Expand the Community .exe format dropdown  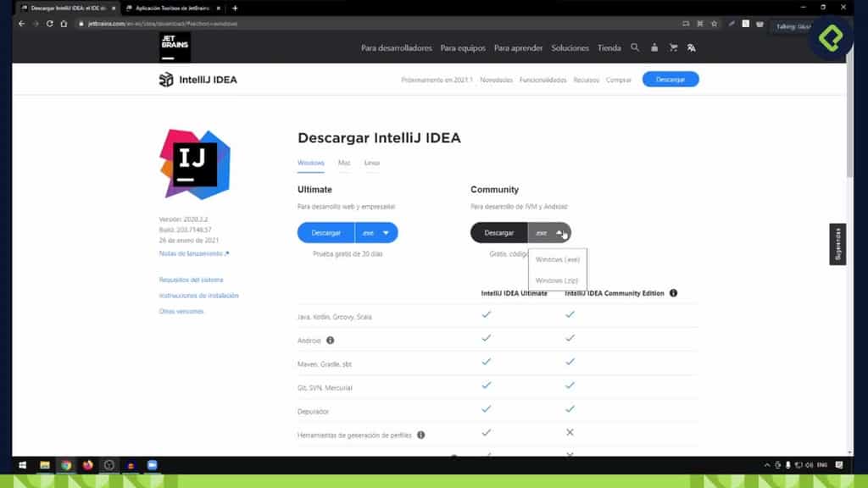click(x=549, y=233)
